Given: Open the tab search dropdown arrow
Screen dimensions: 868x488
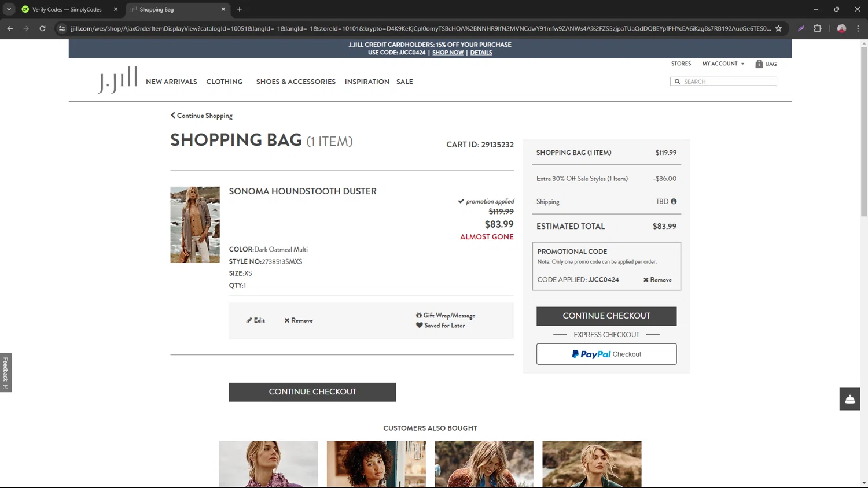Looking at the screenshot, I should (9, 9).
